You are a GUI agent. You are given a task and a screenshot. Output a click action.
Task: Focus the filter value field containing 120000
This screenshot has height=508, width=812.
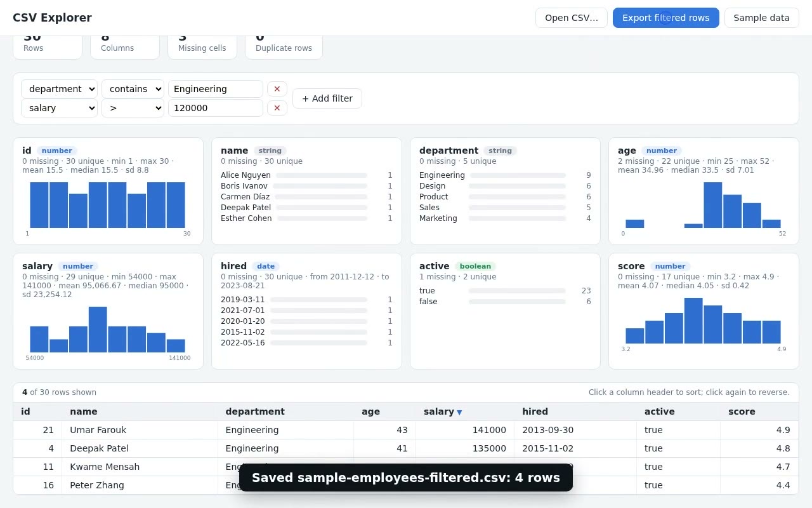pos(216,108)
